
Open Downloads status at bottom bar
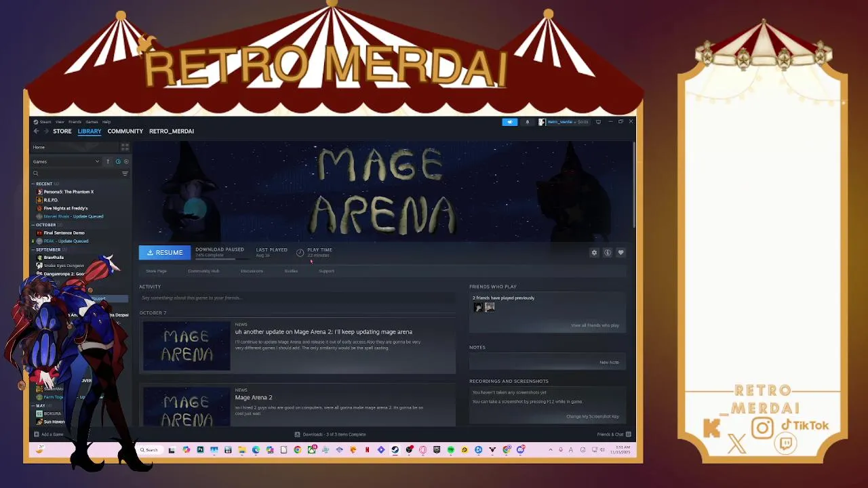click(330, 434)
